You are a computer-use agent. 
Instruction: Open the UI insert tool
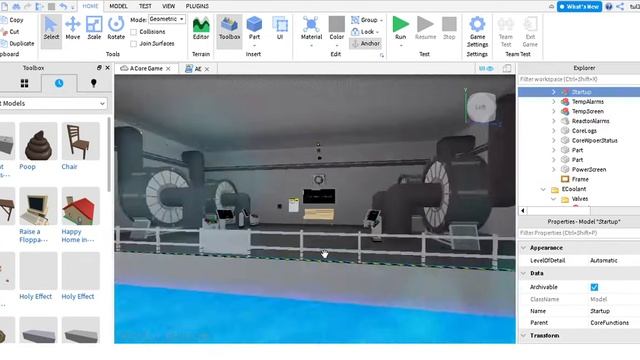[280, 29]
